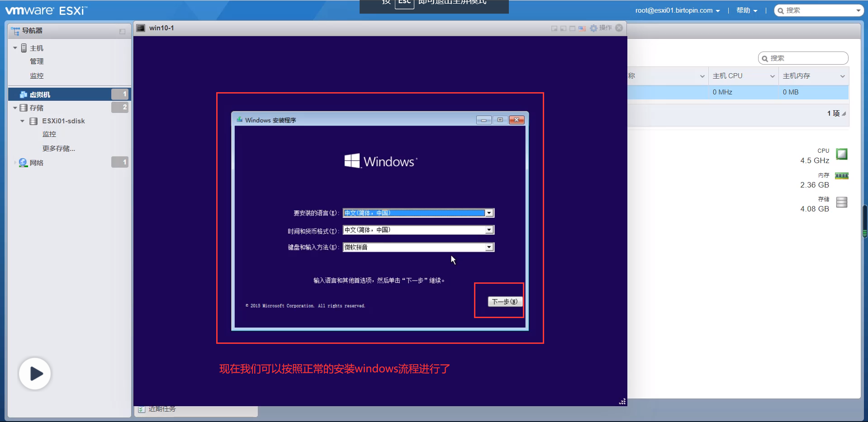Click the 1 项 item count
This screenshot has width=868, height=422.
[833, 113]
